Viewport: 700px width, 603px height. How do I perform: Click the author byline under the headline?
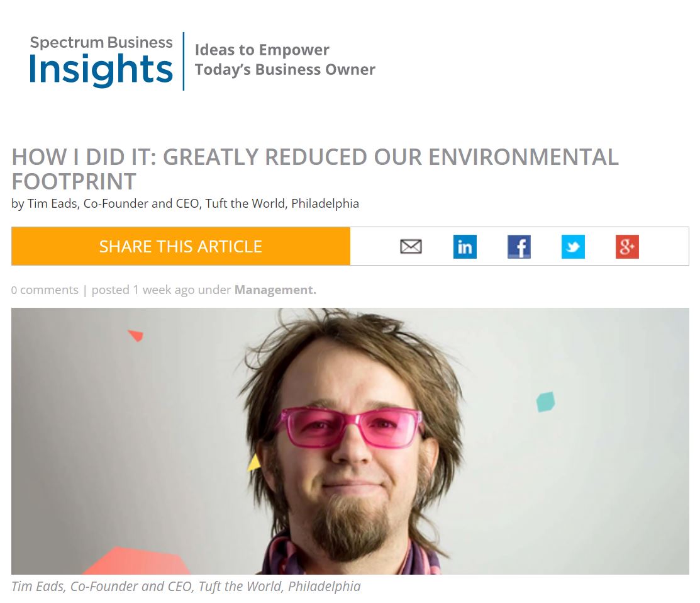point(185,203)
